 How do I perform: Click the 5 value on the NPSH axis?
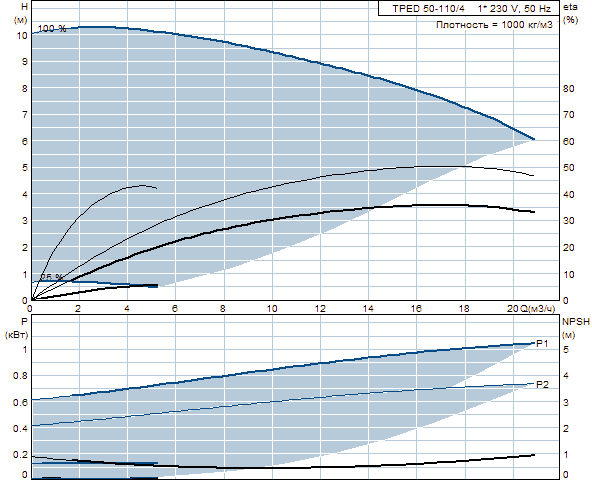pyautogui.click(x=566, y=349)
